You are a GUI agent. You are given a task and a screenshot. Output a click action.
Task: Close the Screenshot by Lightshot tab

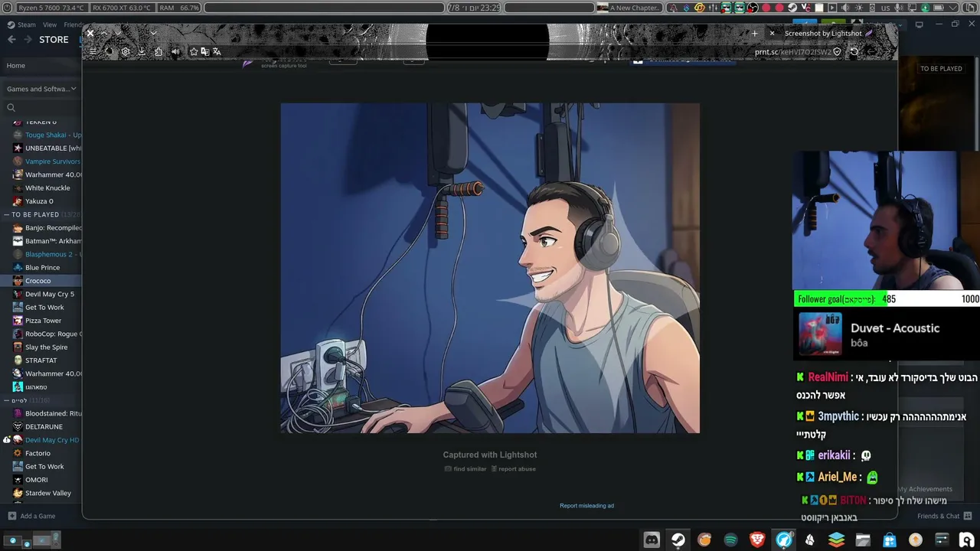772,34
